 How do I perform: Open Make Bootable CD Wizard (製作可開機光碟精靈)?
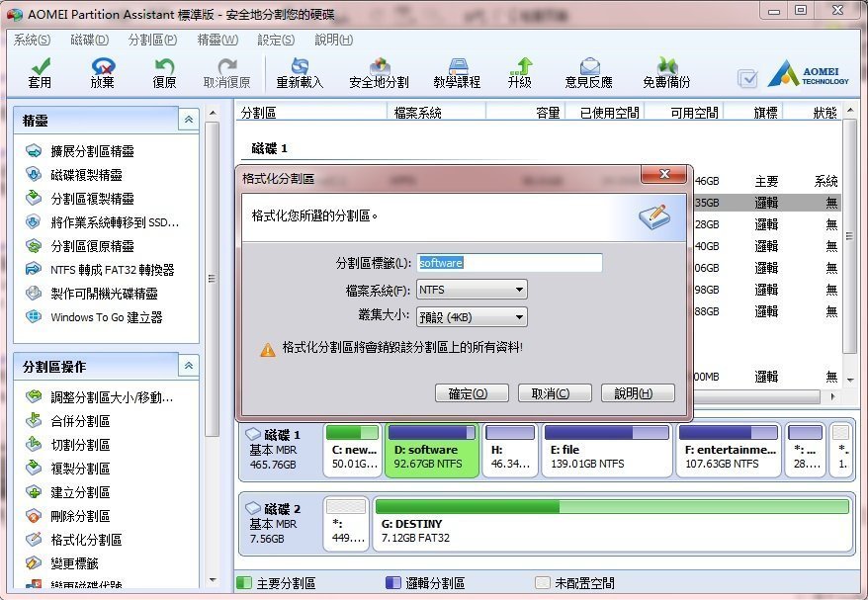pyautogui.click(x=104, y=294)
